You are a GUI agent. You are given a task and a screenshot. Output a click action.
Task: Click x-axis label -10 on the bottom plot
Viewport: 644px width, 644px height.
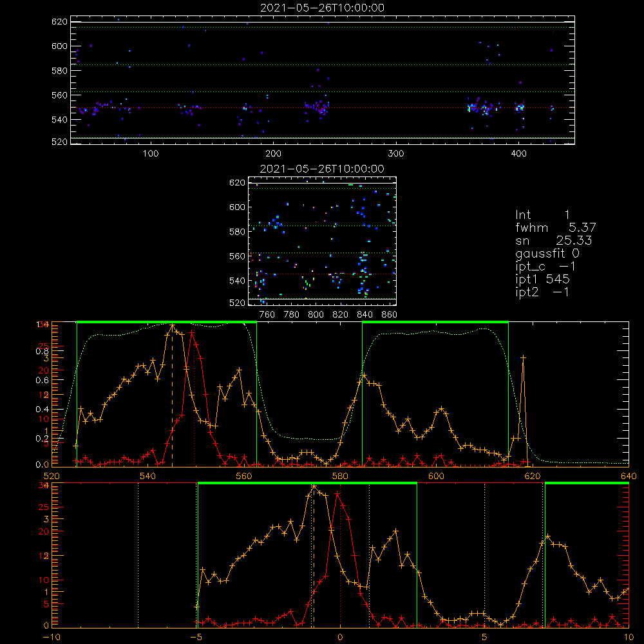coord(52,638)
